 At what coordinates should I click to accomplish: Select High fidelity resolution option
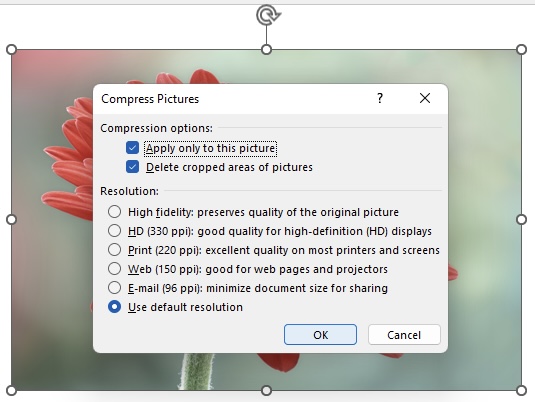pos(114,212)
